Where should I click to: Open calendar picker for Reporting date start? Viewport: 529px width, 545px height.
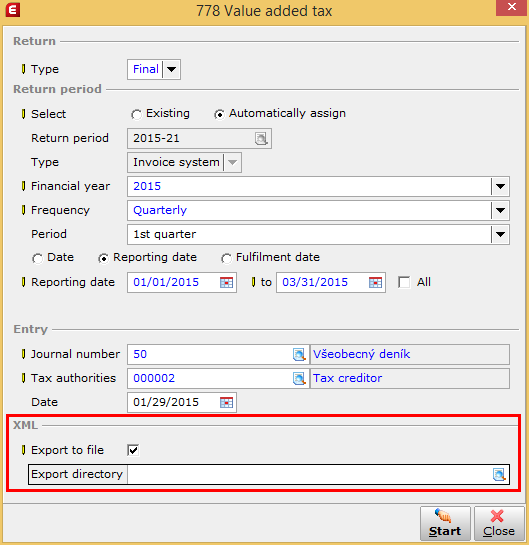(227, 282)
